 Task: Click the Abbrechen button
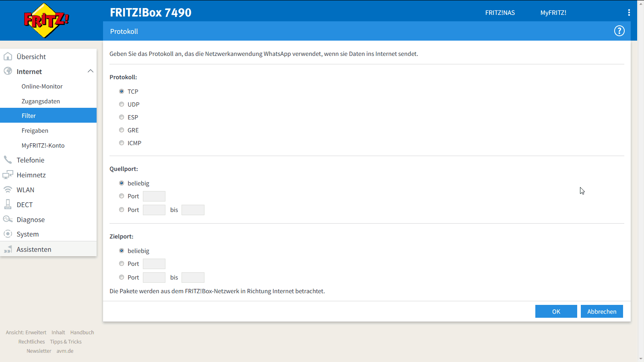pyautogui.click(x=602, y=311)
